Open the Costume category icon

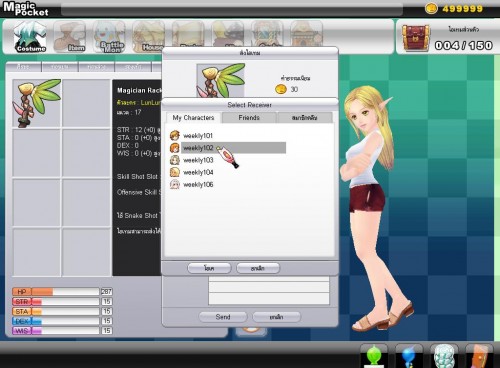[x=30, y=37]
